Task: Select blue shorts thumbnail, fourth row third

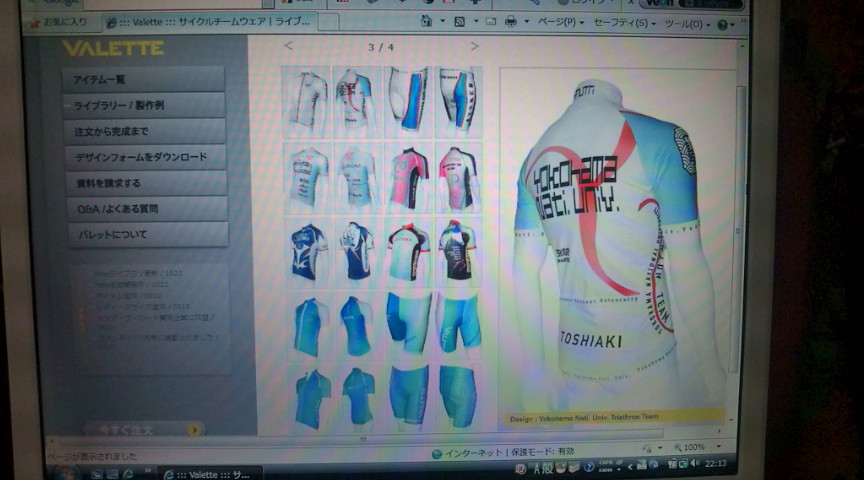Action: coord(408,327)
